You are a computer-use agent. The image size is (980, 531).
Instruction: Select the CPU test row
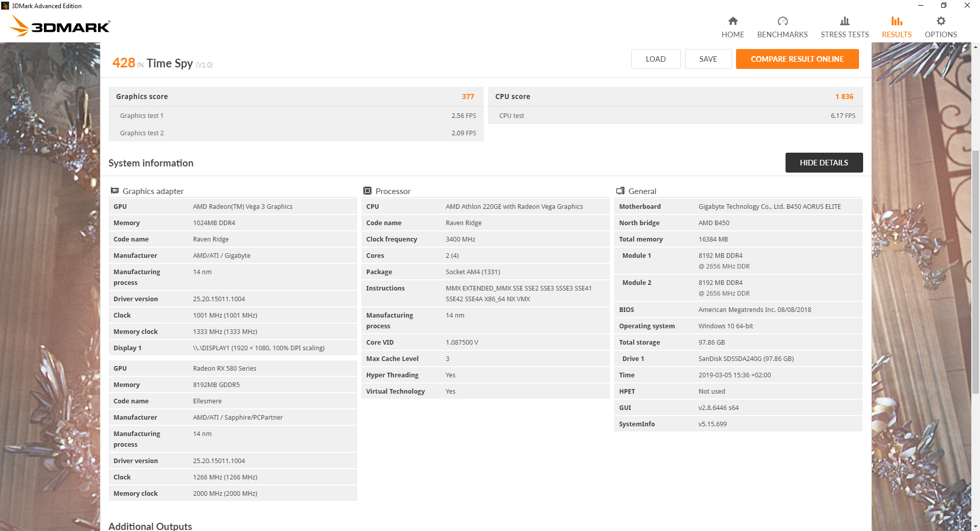point(675,116)
